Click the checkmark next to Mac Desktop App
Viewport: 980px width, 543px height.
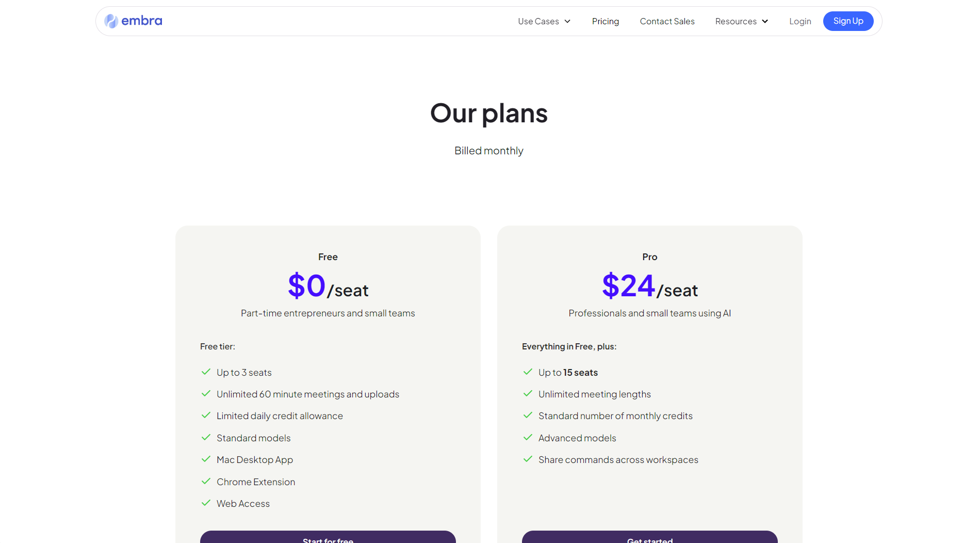[x=206, y=459]
